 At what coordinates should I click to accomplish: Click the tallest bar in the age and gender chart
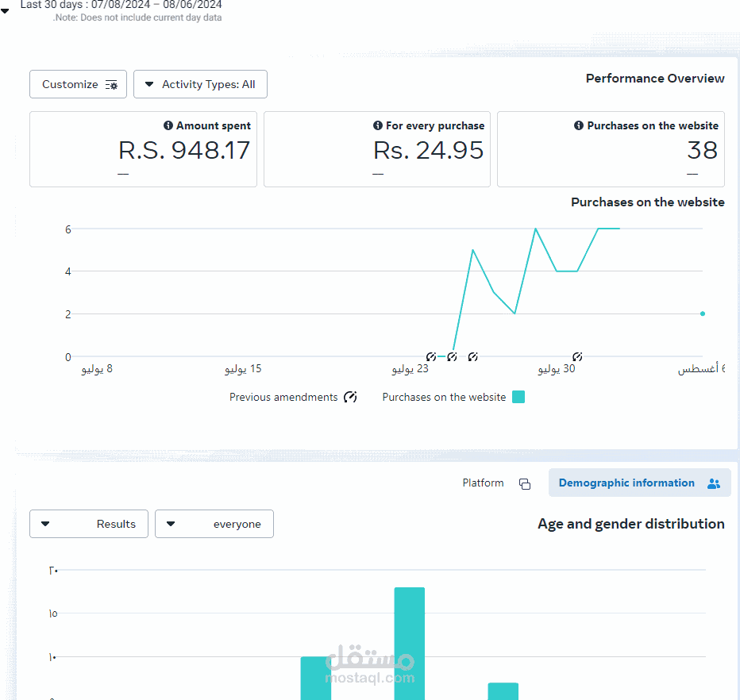[x=410, y=644]
